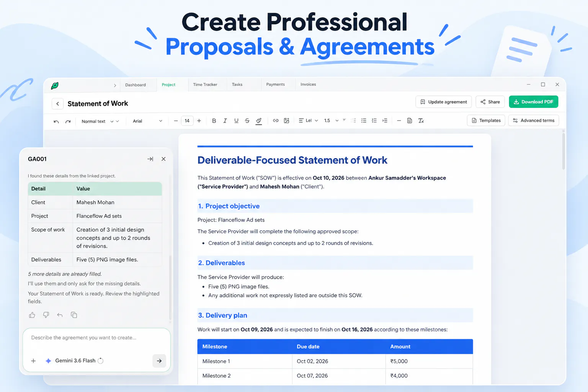Increase the font size

199,121
